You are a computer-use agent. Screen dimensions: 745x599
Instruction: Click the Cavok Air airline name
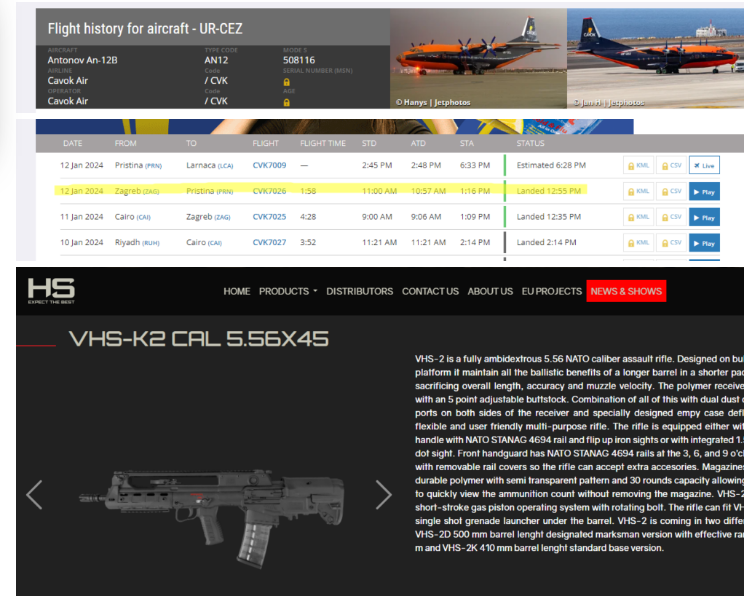pos(67,81)
